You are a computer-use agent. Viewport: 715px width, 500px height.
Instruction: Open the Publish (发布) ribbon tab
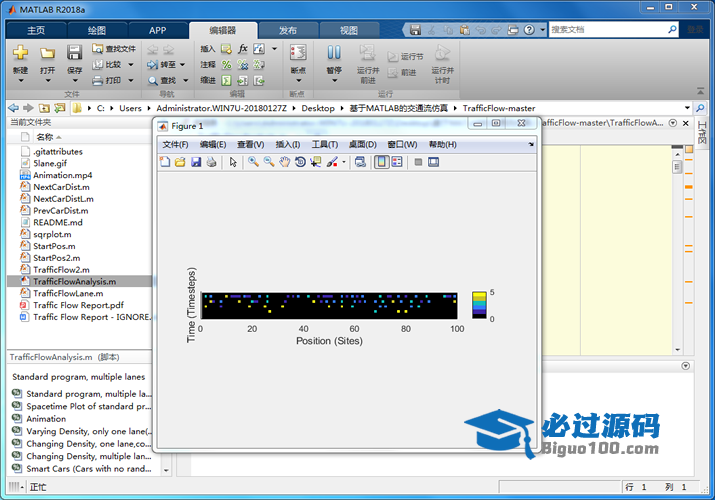tap(288, 30)
